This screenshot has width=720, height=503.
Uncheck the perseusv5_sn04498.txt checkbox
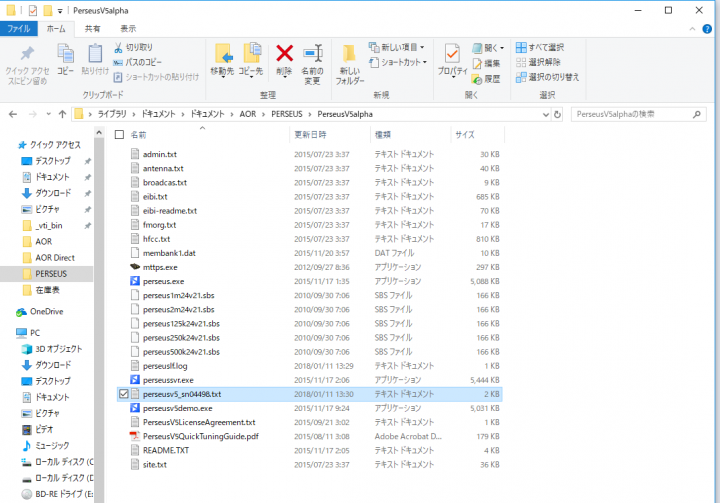(124, 394)
